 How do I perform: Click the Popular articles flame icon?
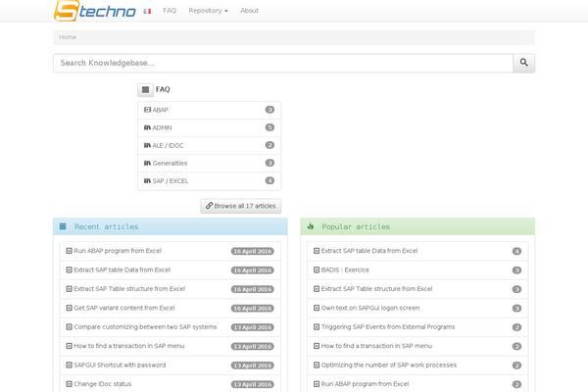pyautogui.click(x=311, y=226)
